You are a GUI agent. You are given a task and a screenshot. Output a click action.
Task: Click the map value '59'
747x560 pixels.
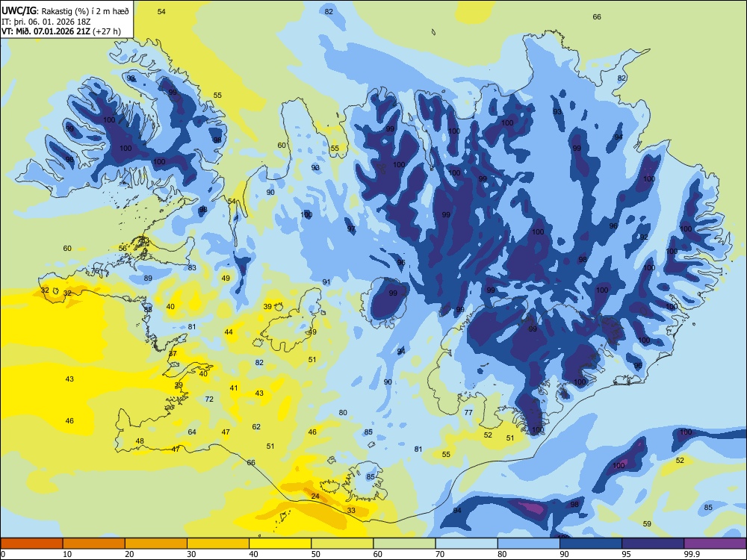[x=647, y=524]
